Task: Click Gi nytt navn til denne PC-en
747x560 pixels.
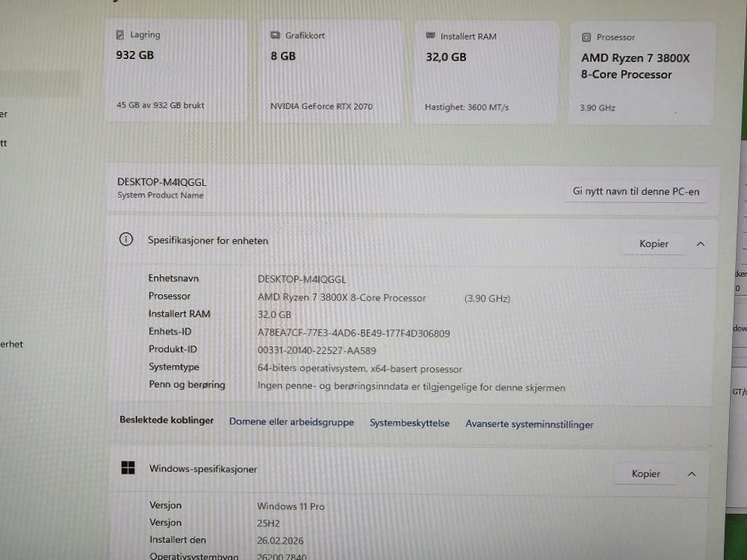Action: point(636,191)
